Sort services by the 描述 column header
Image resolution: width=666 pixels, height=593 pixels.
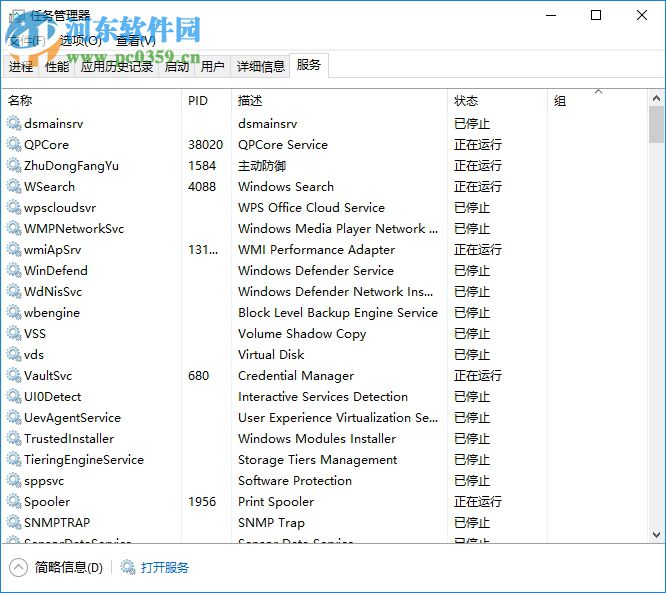point(339,101)
